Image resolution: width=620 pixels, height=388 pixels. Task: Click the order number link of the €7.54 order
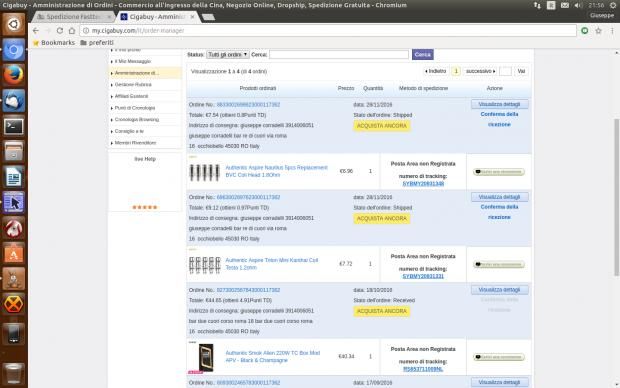tap(248, 105)
